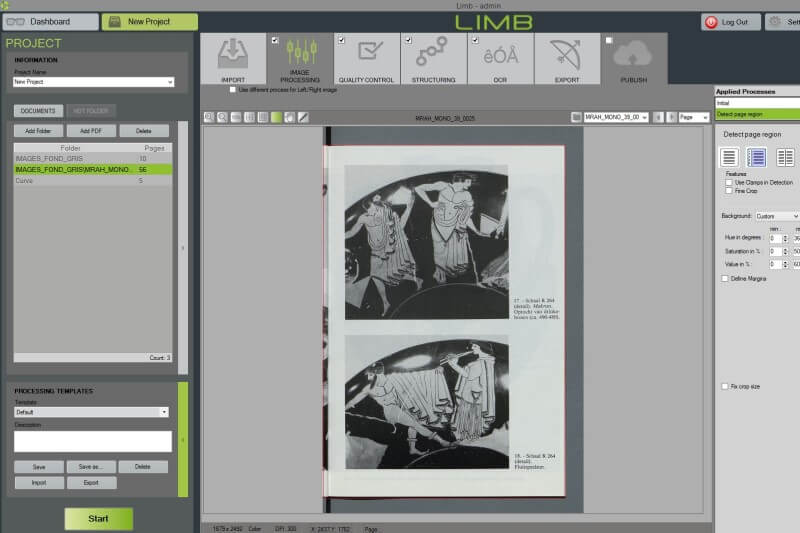This screenshot has height=533, width=800.
Task: Select the single-column page layout icon
Action: pos(729,157)
